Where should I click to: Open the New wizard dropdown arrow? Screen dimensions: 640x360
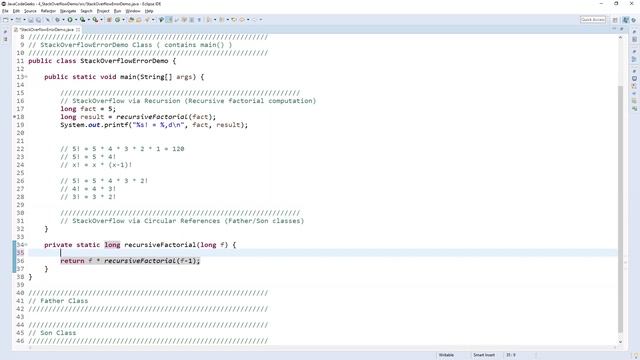pyautogui.click(x=12, y=20)
